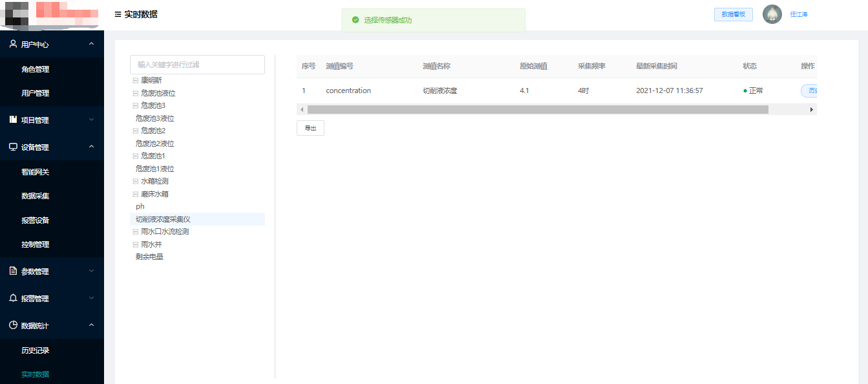Viewport: 868px width, 384px height.
Task: Click the 项目管理 sidebar icon
Action: tap(13, 120)
